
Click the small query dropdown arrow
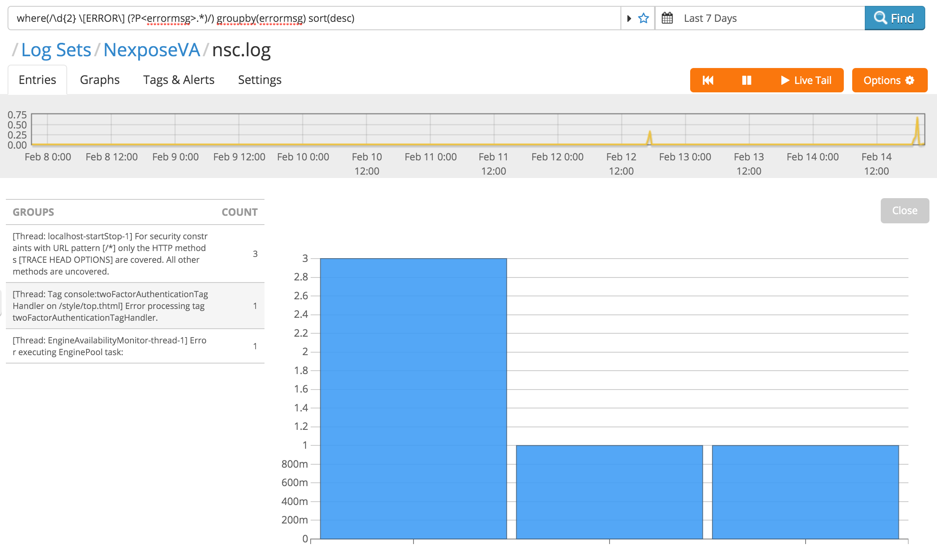629,18
